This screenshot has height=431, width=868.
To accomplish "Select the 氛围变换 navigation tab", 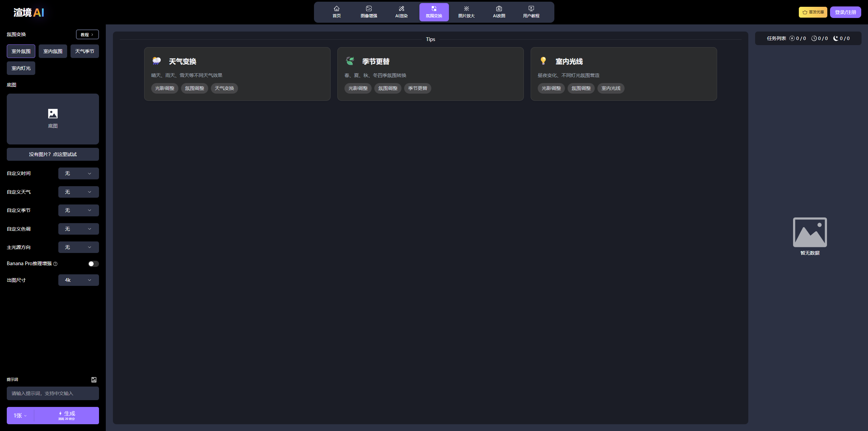I will click(x=434, y=12).
